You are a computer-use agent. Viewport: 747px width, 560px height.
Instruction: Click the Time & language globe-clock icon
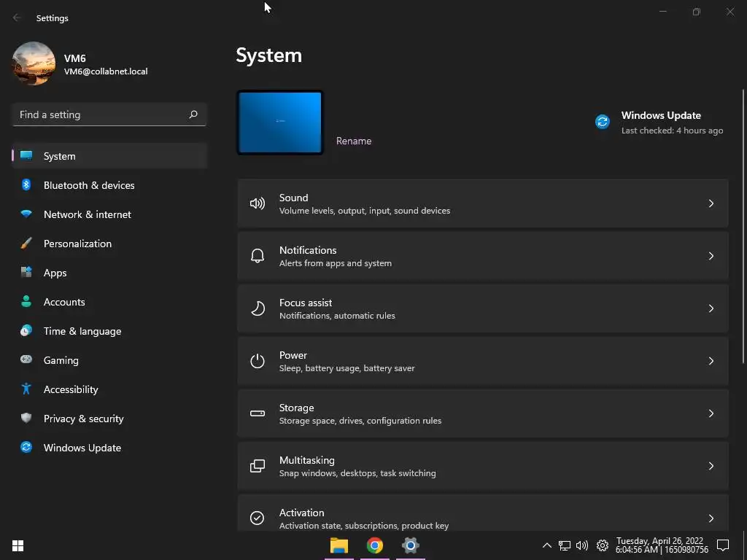click(26, 330)
